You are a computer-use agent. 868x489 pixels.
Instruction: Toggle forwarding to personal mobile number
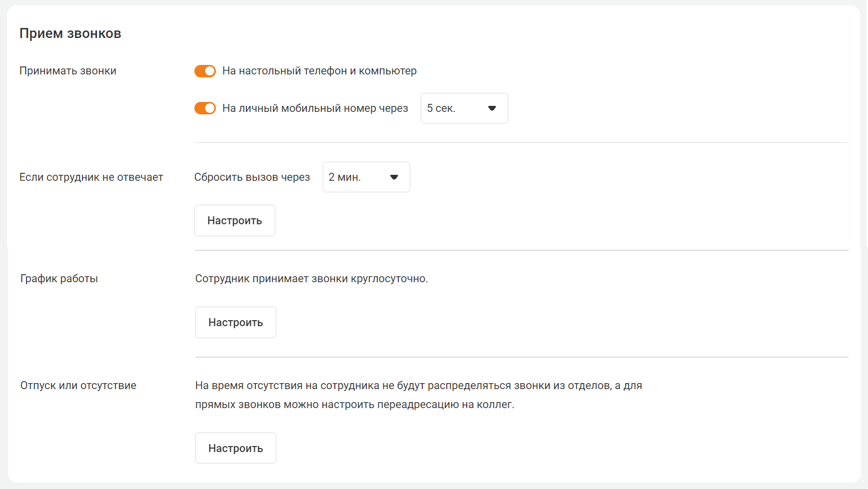pos(205,108)
